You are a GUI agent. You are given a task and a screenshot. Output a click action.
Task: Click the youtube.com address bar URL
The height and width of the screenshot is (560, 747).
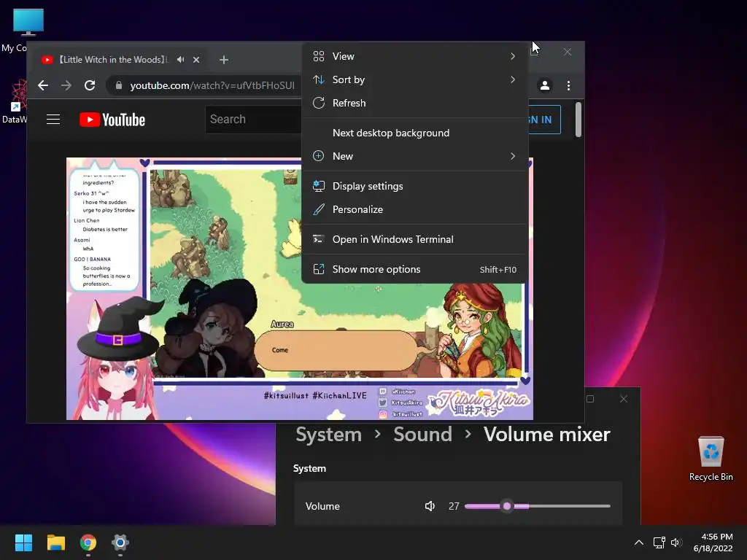pyautogui.click(x=212, y=85)
